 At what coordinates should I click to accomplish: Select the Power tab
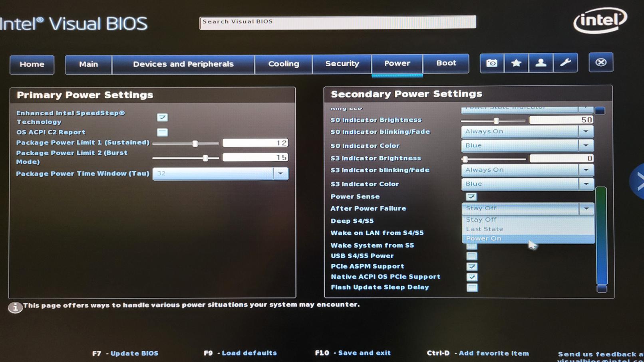[397, 63]
